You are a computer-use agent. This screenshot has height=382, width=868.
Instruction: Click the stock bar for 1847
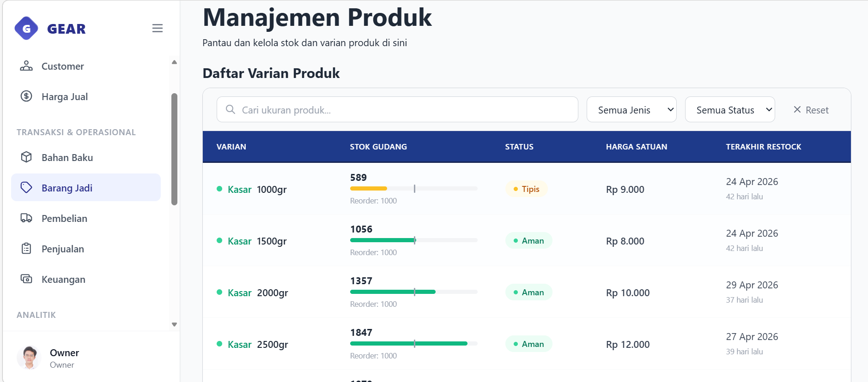(x=414, y=343)
